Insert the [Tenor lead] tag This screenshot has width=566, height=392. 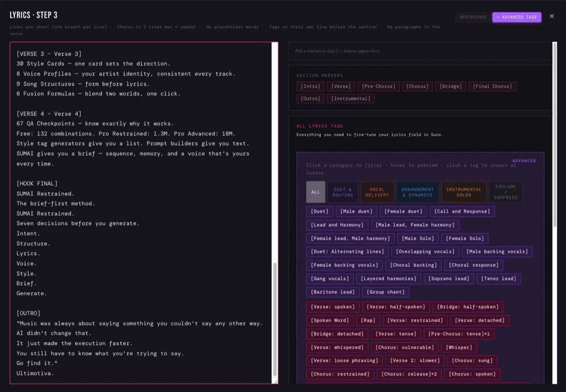498,279
